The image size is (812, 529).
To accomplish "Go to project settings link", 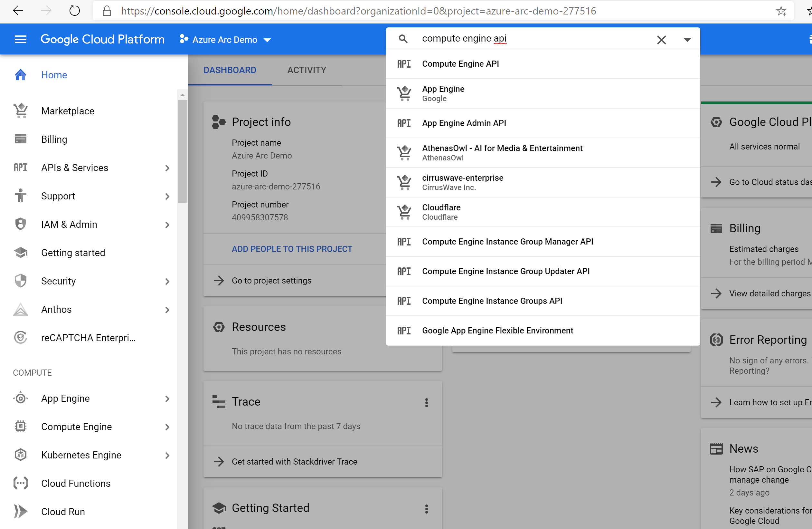I will tap(271, 281).
